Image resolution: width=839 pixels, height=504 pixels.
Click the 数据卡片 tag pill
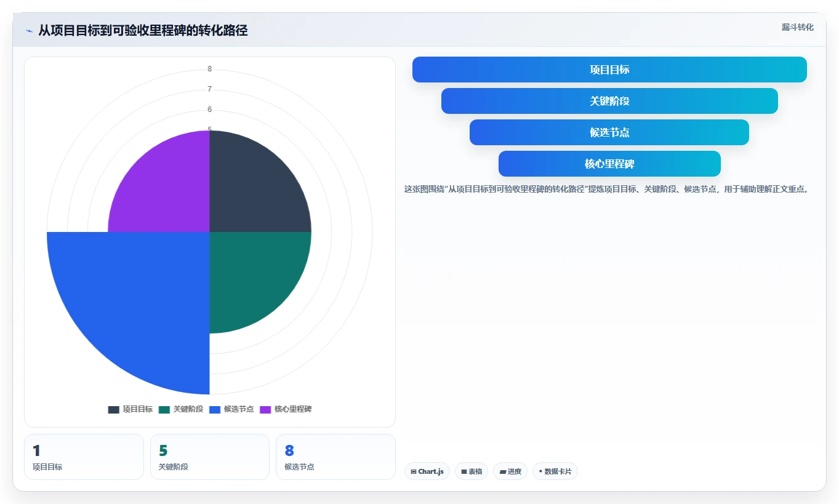click(555, 471)
